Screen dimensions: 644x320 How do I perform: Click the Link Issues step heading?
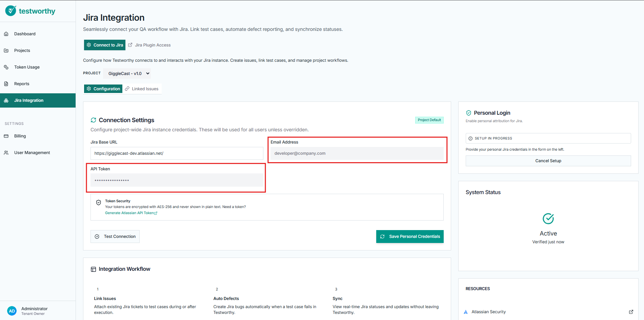click(105, 299)
